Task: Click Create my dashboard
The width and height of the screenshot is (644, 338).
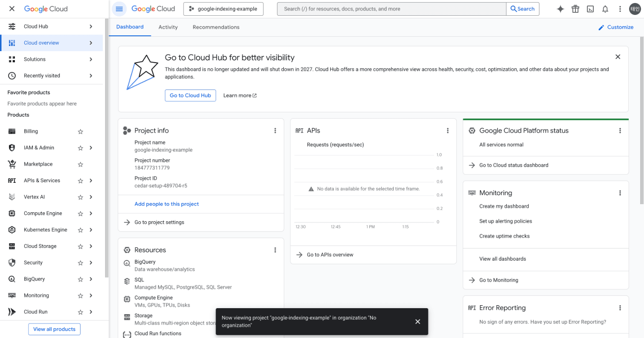Action: (504, 206)
